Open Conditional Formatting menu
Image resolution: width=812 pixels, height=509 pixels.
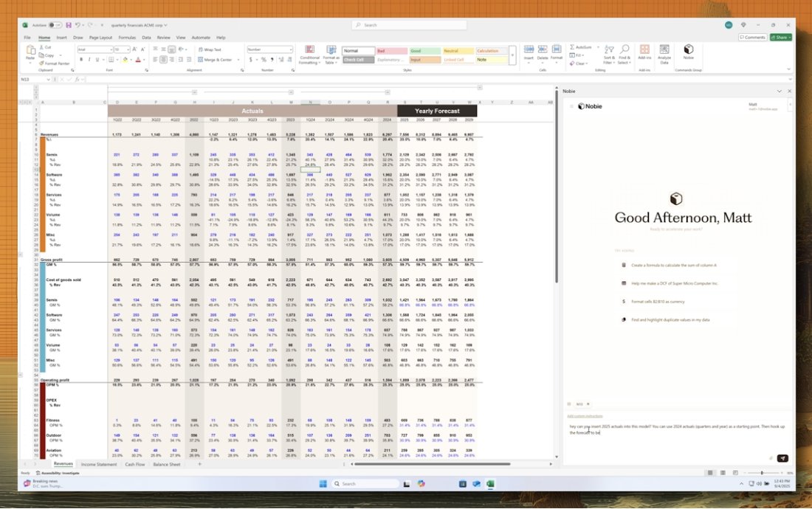click(x=310, y=55)
